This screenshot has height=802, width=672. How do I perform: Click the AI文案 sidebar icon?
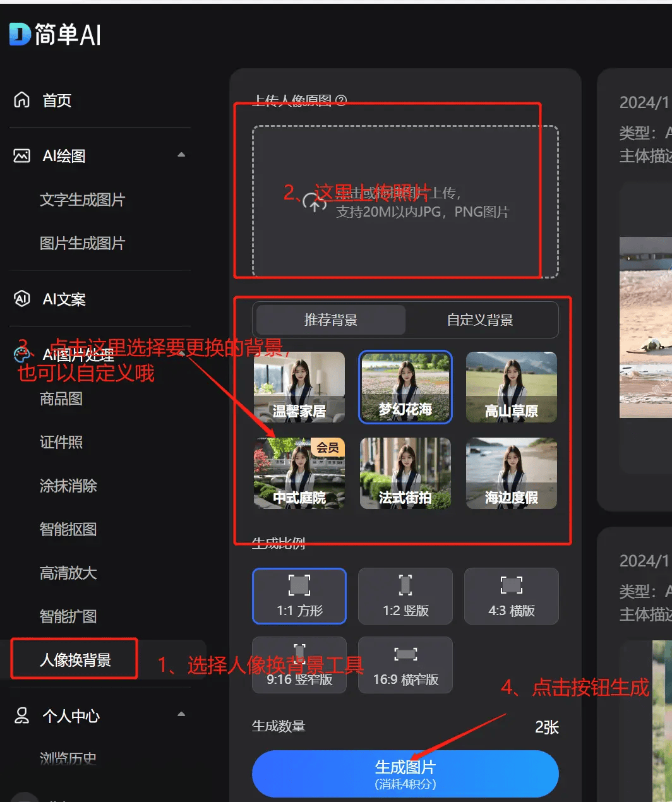22,299
